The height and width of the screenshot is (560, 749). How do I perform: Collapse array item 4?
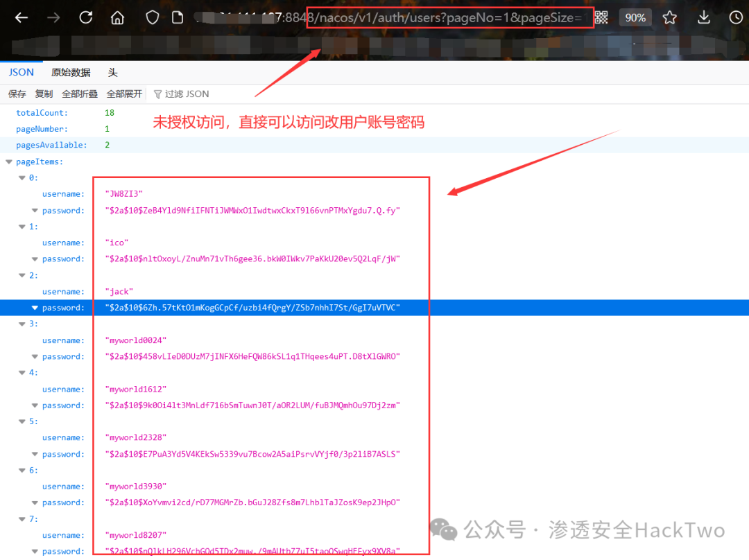[22, 373]
